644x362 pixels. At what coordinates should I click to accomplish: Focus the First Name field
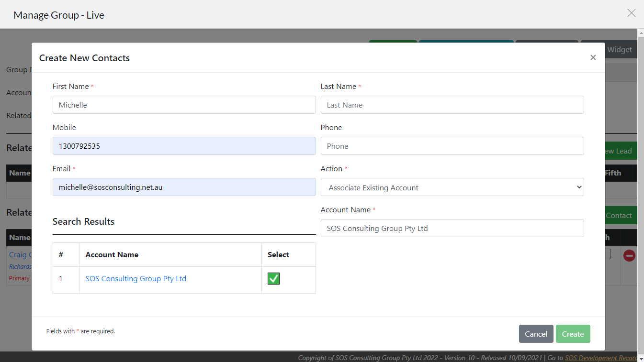tap(184, 105)
